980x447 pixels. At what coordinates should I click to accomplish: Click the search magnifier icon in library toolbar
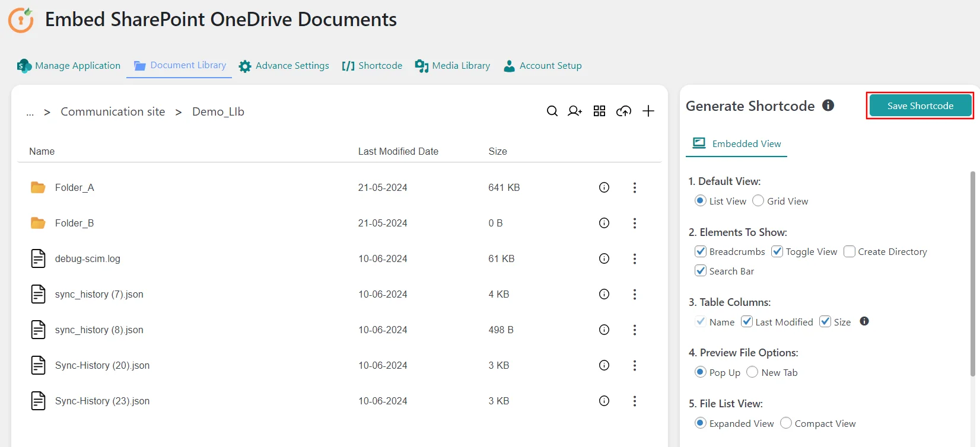pyautogui.click(x=552, y=111)
